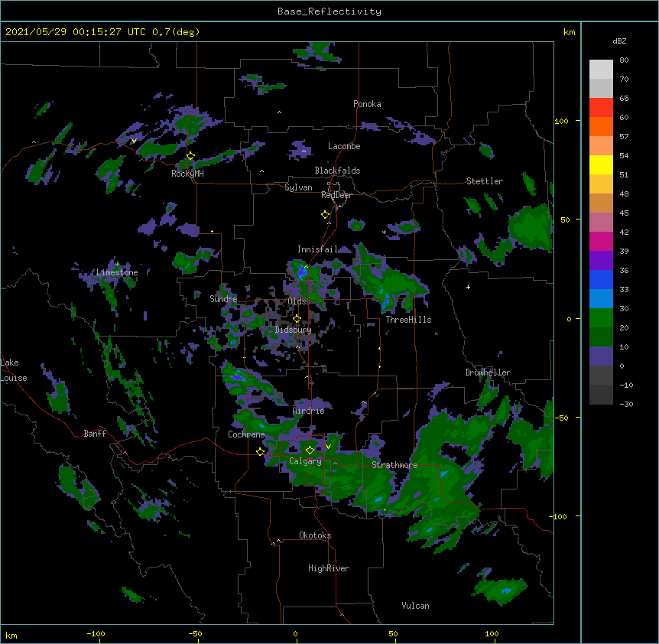The image size is (659, 644).
Task: Click the Olds city label
Action: pos(297,301)
